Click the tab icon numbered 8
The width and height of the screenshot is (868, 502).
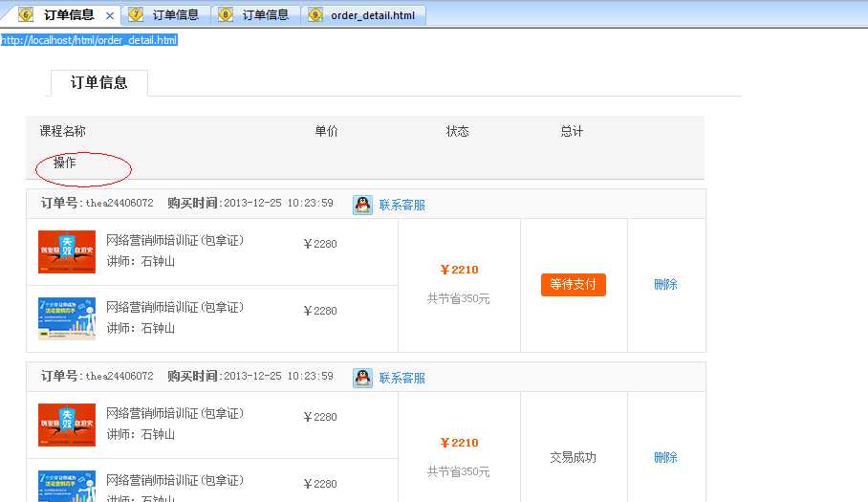226,15
